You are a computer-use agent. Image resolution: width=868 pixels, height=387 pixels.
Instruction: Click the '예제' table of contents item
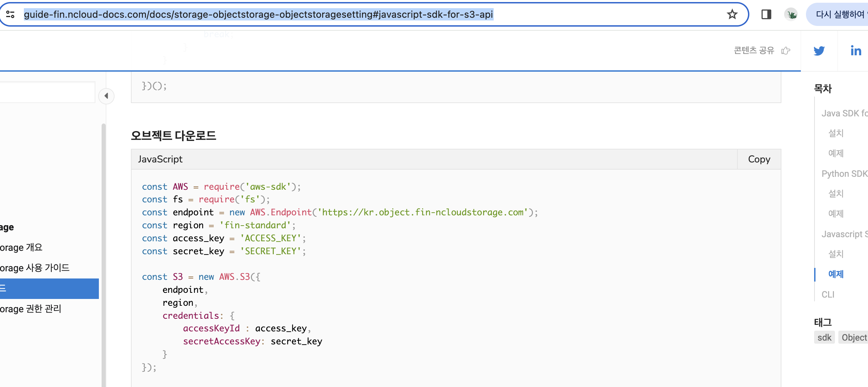tap(836, 274)
